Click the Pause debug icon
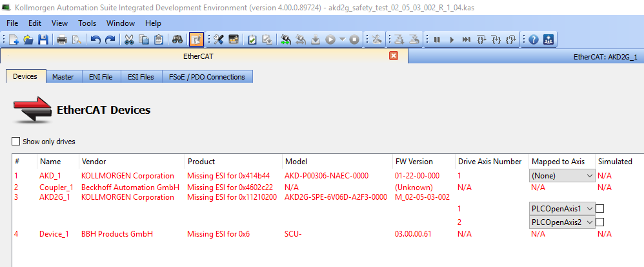 (x=437, y=39)
